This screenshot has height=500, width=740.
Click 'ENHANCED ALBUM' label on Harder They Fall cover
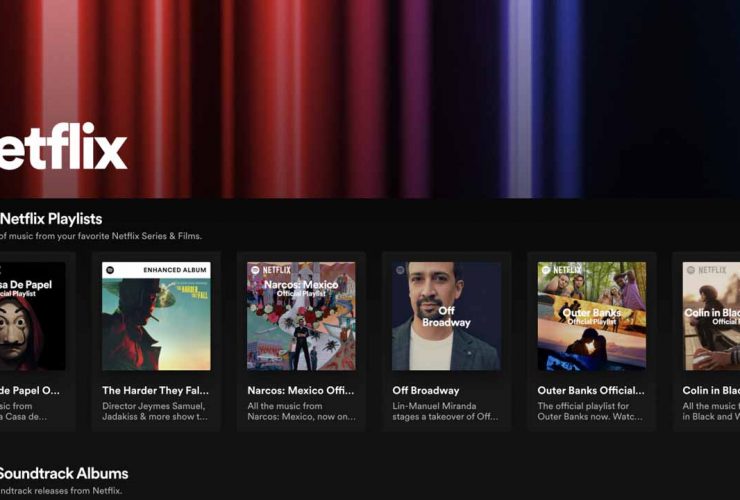pyautogui.click(x=175, y=270)
